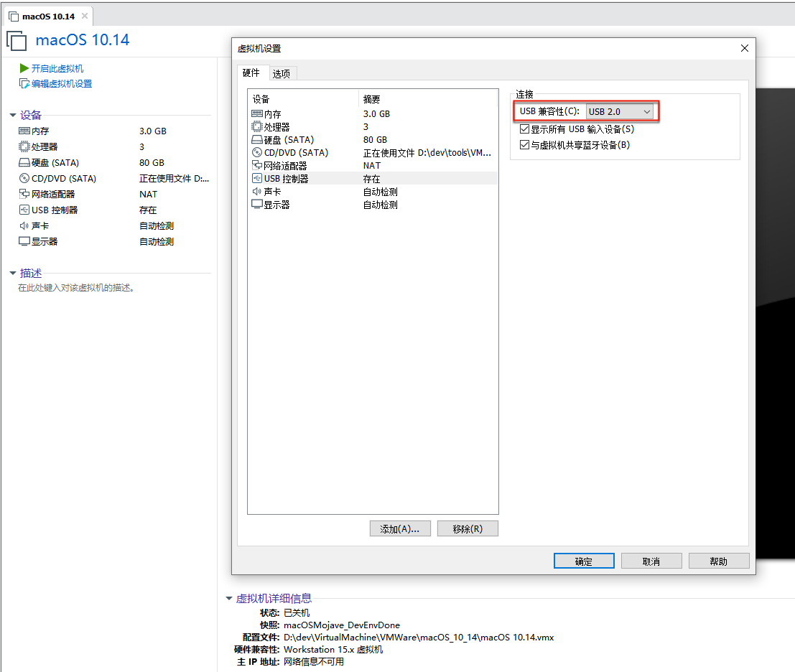Select the 内存 row in the dialog list
The height and width of the screenshot is (672, 795).
[373, 114]
